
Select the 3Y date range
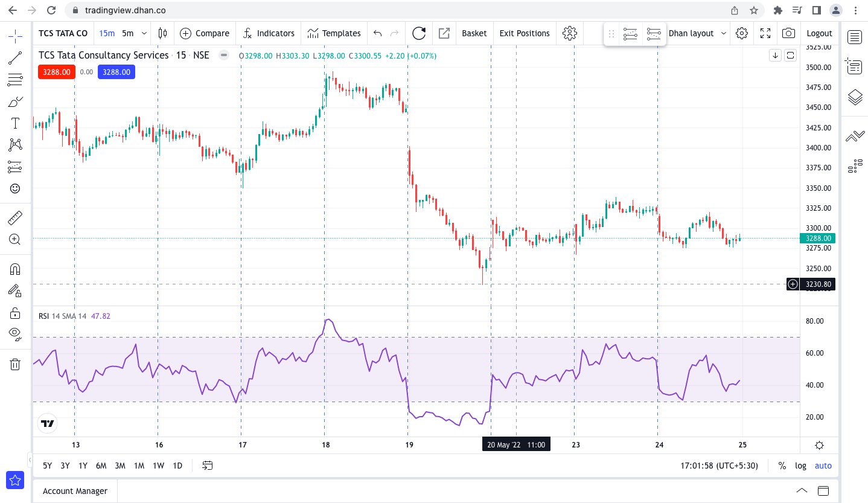pyautogui.click(x=65, y=466)
